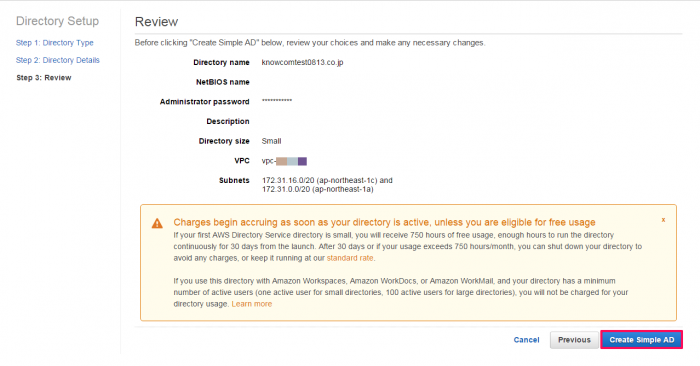This screenshot has height=366, width=700.
Task: Click the NetBIOS name label
Action: [222, 82]
